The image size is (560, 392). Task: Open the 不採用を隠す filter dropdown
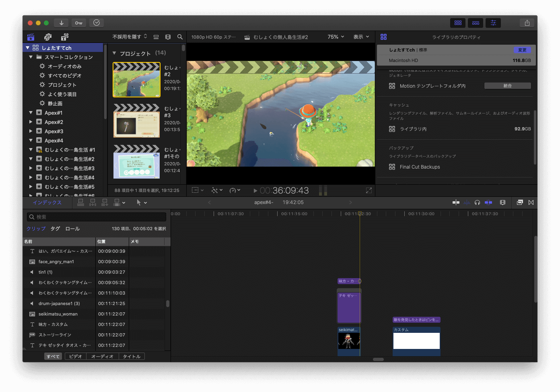click(x=130, y=37)
